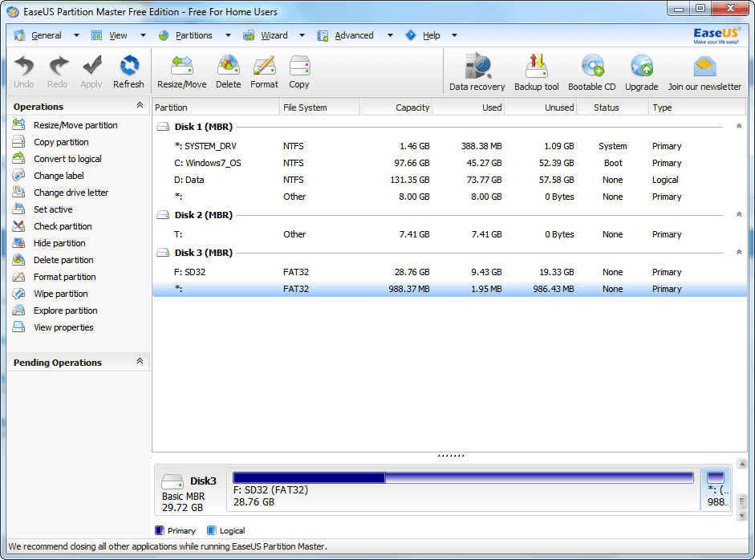Click the View properties link
Viewport: 755px width, 560px height.
coord(63,327)
